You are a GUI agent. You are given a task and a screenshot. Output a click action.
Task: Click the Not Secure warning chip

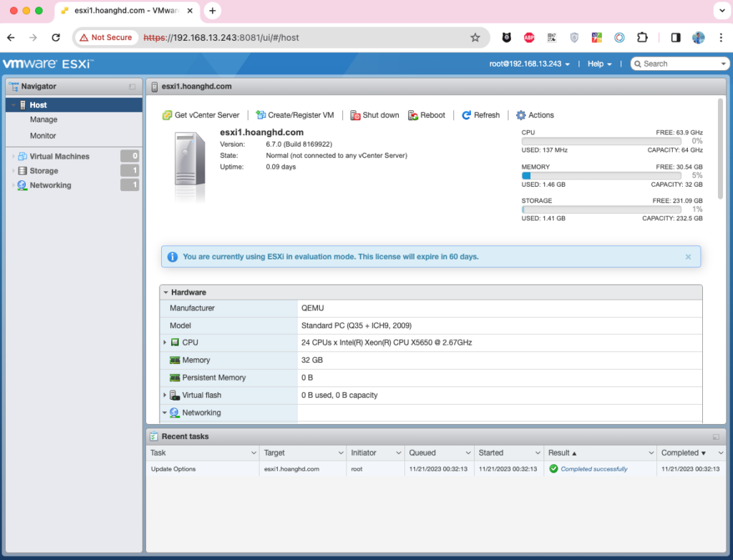pyautogui.click(x=106, y=37)
